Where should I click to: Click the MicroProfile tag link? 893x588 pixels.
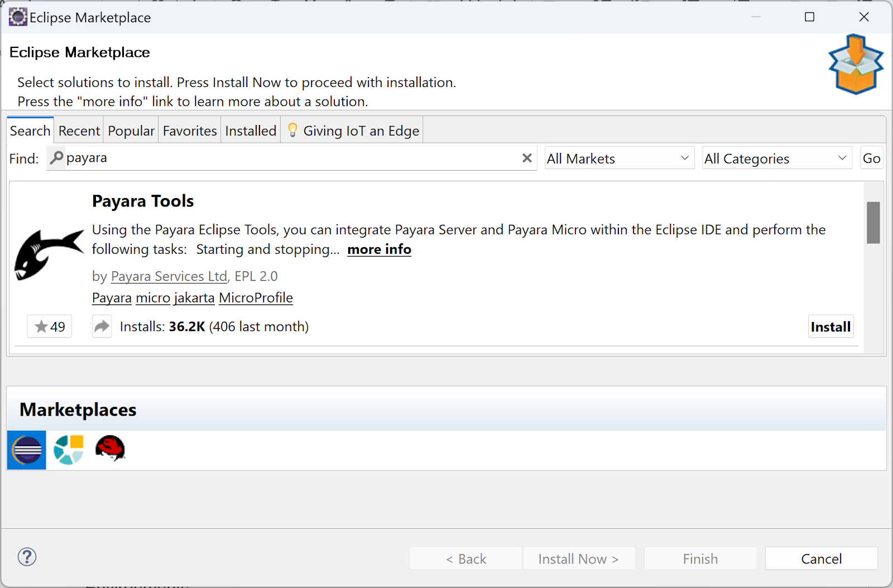(256, 297)
